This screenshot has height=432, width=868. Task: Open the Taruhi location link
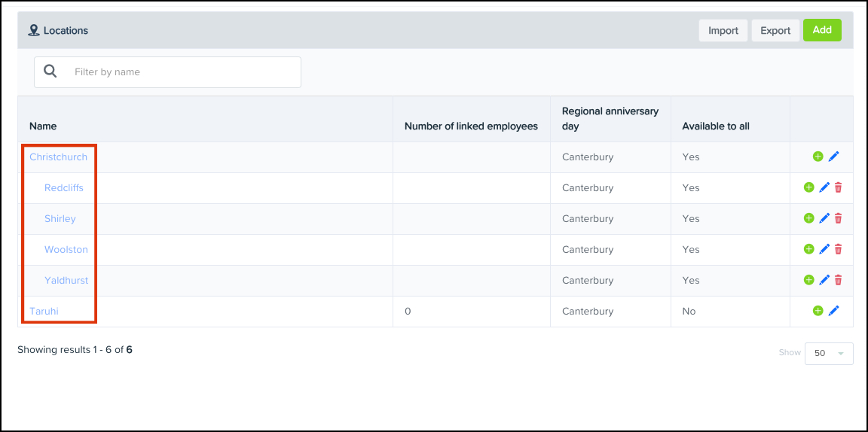tap(44, 311)
